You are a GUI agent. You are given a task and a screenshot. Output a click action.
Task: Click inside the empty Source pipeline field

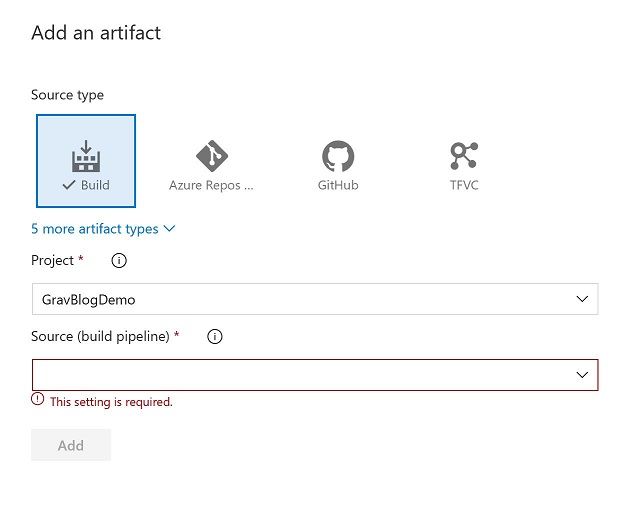[300, 375]
